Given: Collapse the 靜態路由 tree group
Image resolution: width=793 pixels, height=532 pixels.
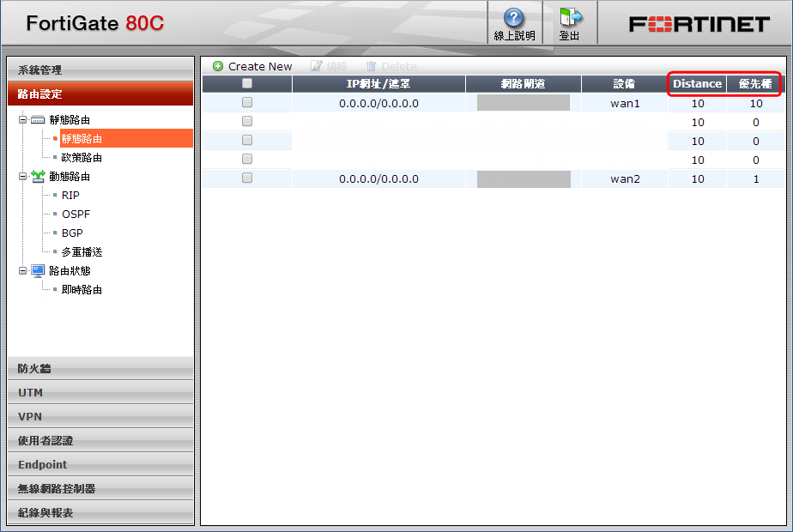Looking at the screenshot, I should click(23, 120).
